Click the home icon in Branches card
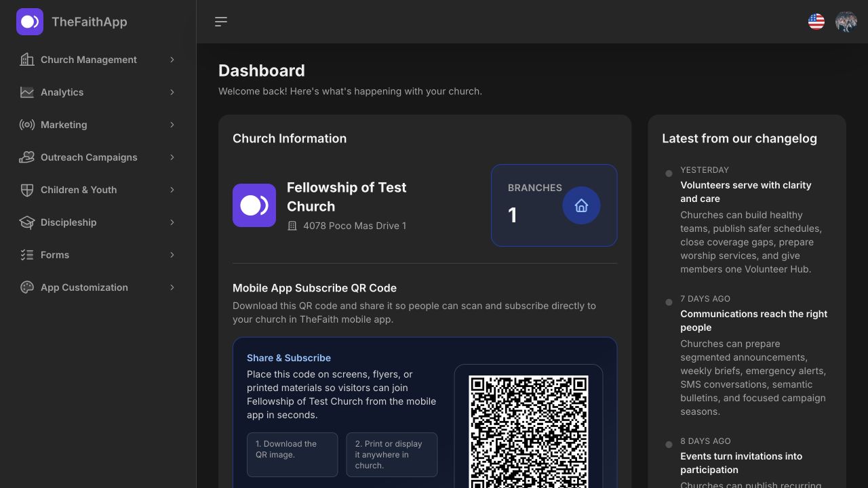868x488 pixels. coord(581,205)
